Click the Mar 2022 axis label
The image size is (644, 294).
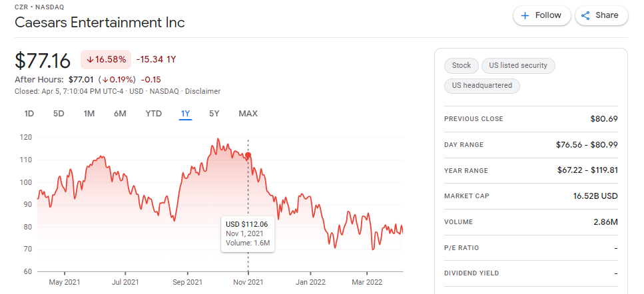pos(367,283)
